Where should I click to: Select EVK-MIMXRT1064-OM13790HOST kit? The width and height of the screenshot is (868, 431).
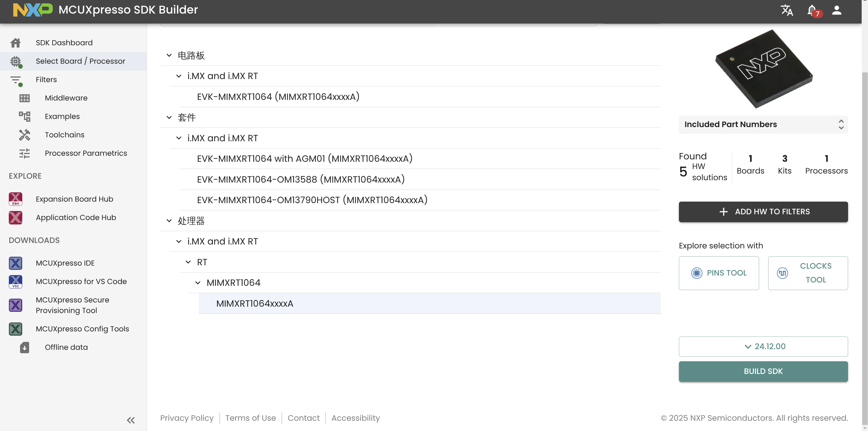pos(420,200)
